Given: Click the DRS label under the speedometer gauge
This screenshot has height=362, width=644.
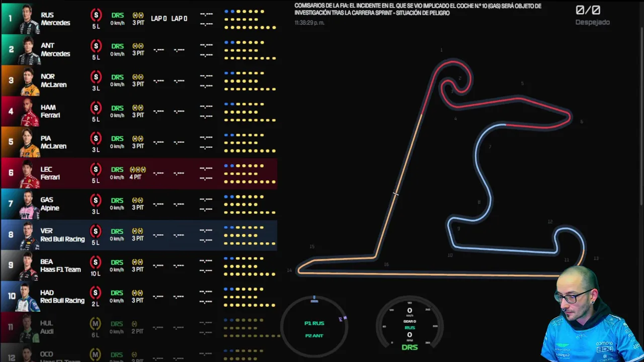Looking at the screenshot, I should [410, 347].
